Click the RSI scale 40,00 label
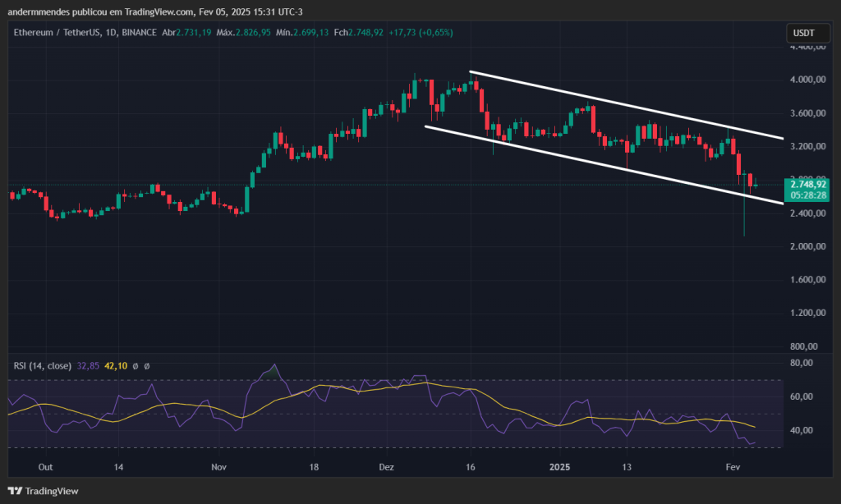The height and width of the screenshot is (504, 841). point(802,430)
